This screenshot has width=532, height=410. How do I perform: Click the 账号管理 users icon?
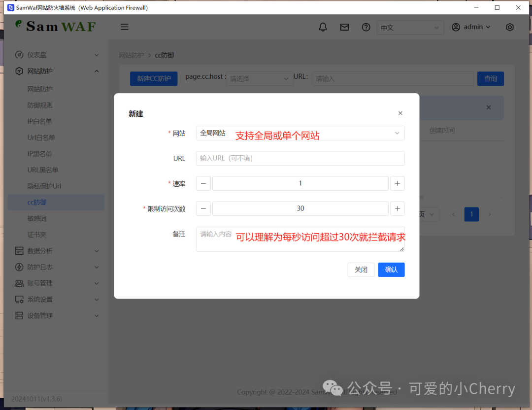coord(19,283)
